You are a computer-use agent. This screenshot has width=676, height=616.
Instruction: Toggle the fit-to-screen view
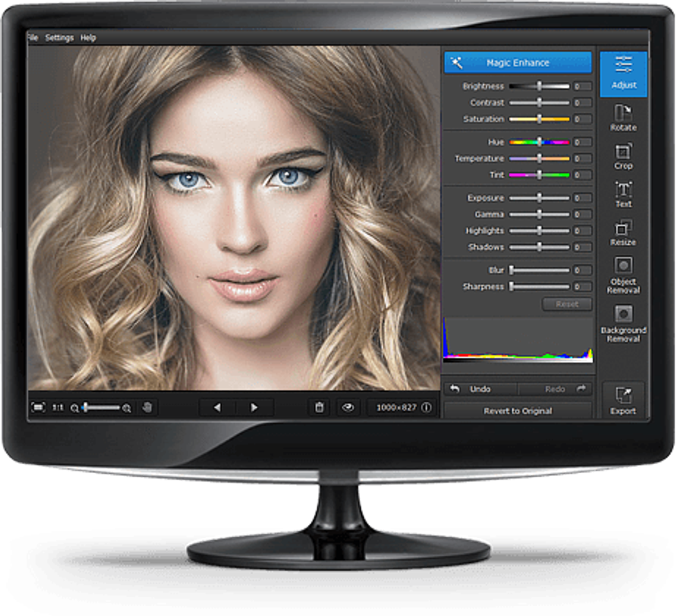39,408
